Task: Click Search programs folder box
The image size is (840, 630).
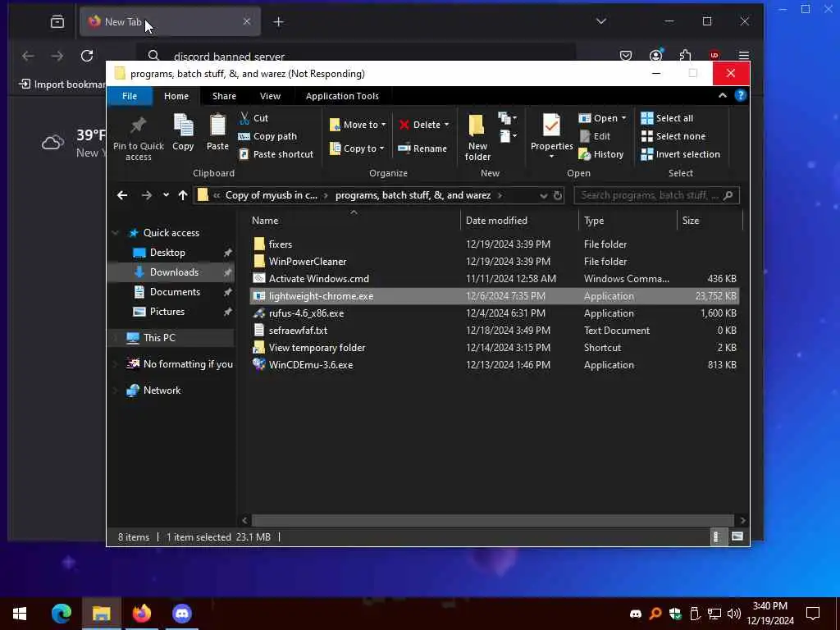Action: click(x=656, y=195)
